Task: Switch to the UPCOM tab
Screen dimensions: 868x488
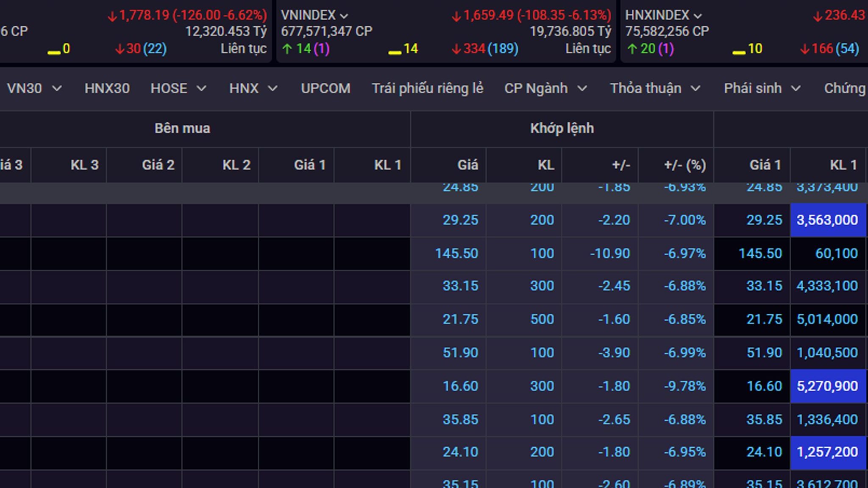Action: coord(325,88)
